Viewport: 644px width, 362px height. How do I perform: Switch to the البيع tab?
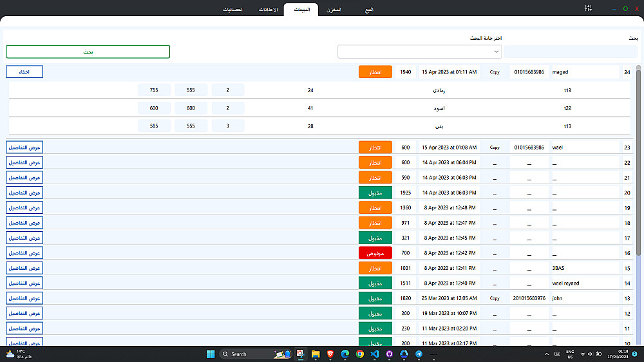click(x=369, y=10)
